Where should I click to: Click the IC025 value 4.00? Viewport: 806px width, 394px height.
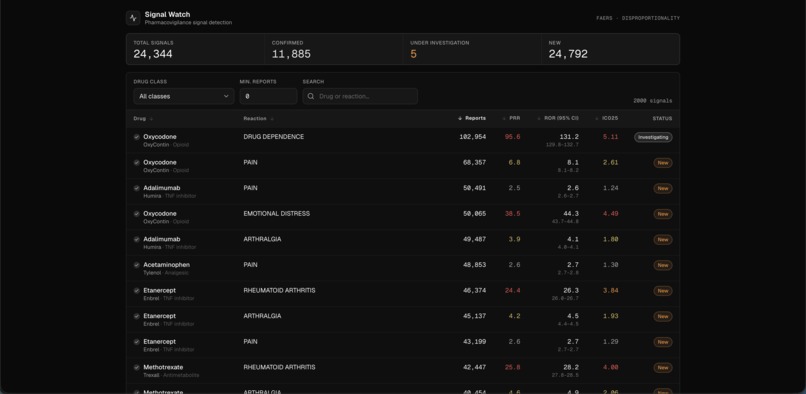click(611, 367)
